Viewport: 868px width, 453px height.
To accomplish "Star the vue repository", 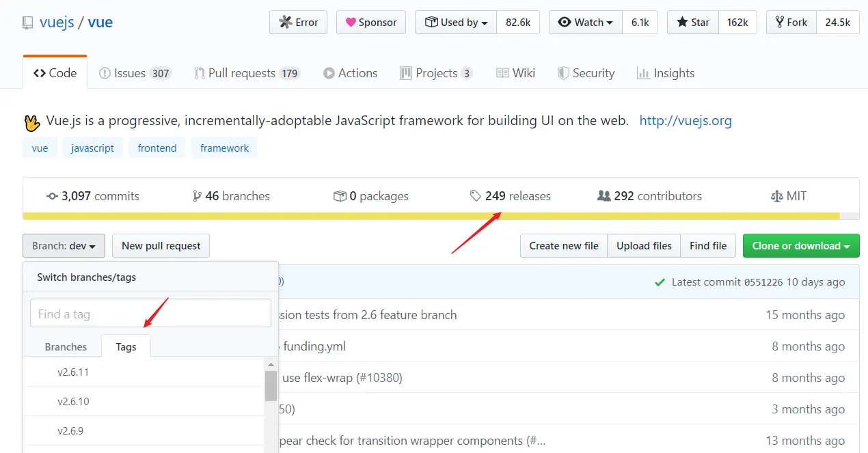I will (694, 23).
